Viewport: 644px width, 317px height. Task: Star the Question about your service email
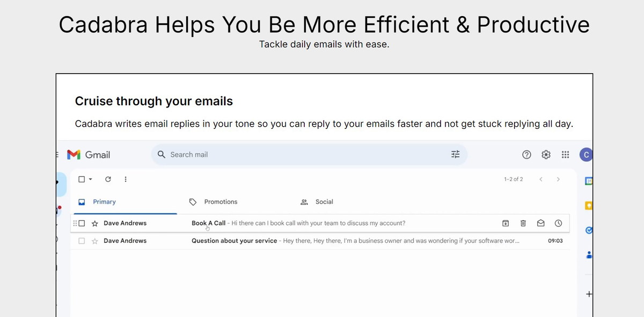pos(95,241)
